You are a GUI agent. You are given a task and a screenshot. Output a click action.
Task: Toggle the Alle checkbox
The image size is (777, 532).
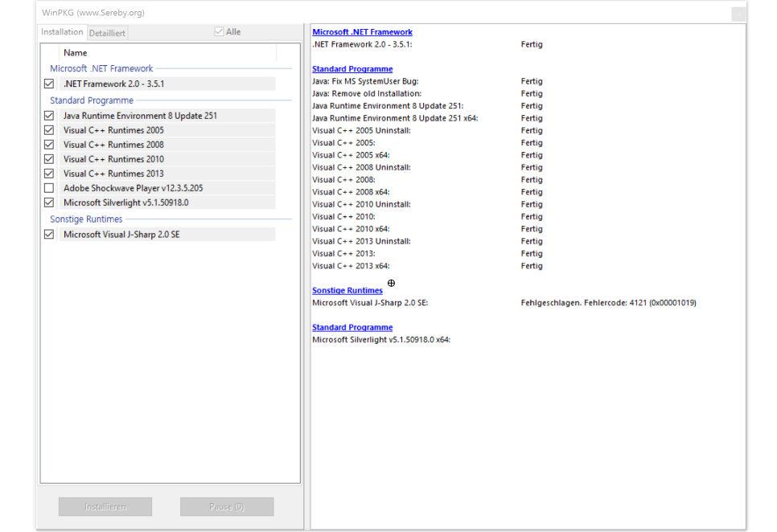219,31
